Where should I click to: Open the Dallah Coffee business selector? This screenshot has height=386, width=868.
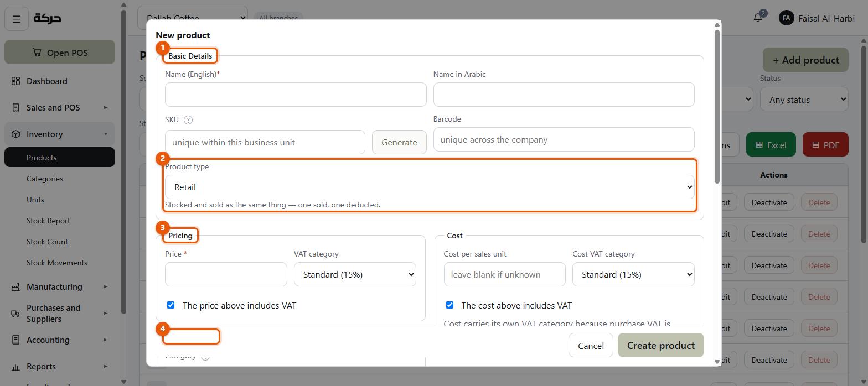pos(193,18)
